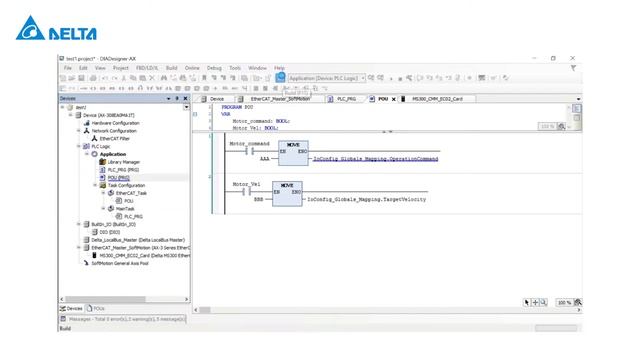Switch to the MS300_CMM_EC02_Card tab
The image size is (640, 360).
(x=437, y=99)
